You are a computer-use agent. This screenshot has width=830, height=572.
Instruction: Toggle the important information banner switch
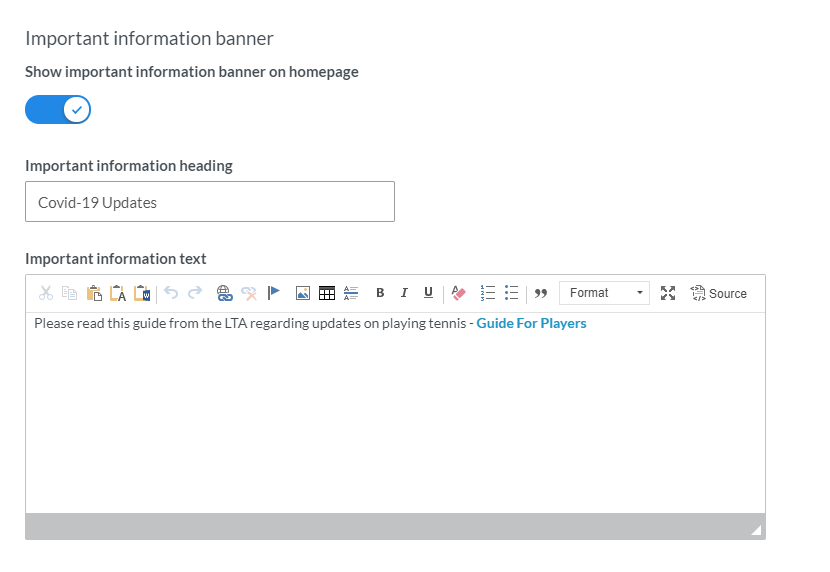[58, 109]
